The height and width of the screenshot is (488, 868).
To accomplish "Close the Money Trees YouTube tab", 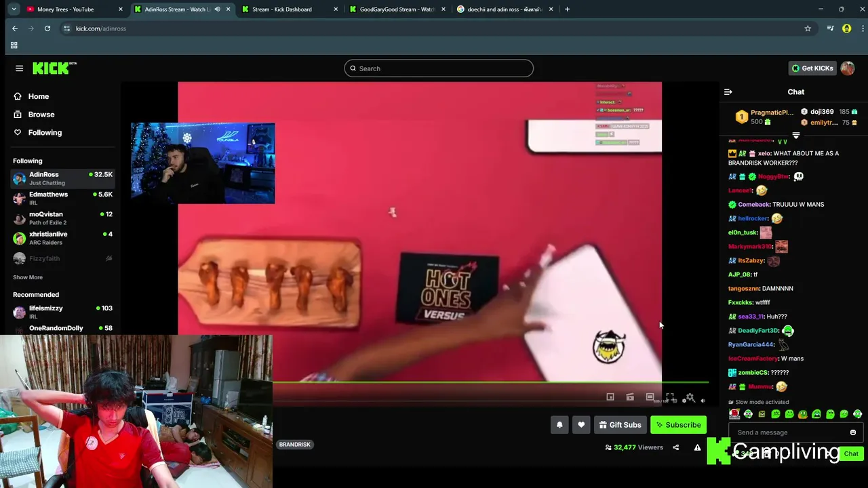I will [121, 9].
